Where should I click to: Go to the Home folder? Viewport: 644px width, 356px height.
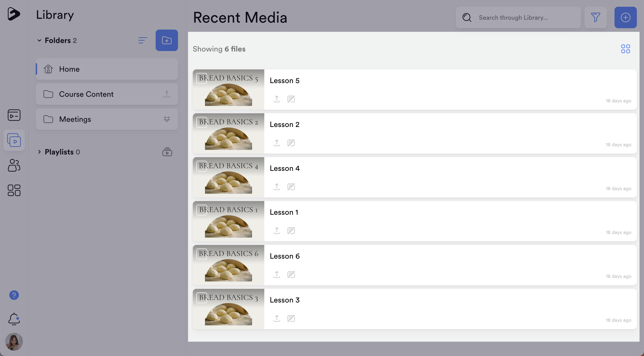pyautogui.click(x=69, y=69)
